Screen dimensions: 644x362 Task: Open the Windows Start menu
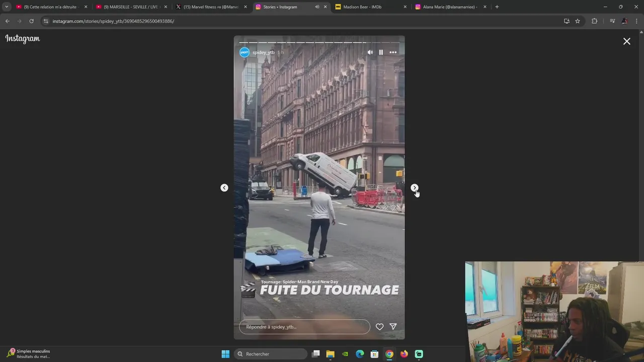[225, 354]
